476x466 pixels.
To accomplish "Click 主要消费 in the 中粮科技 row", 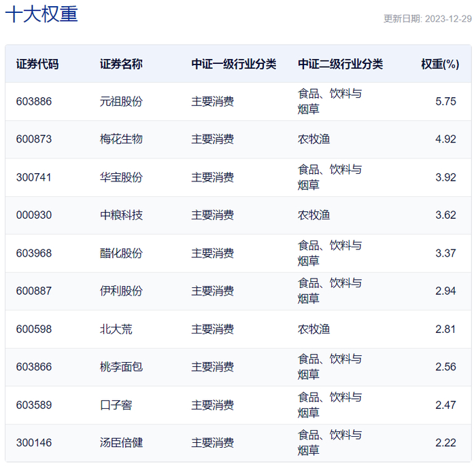I will [x=212, y=215].
